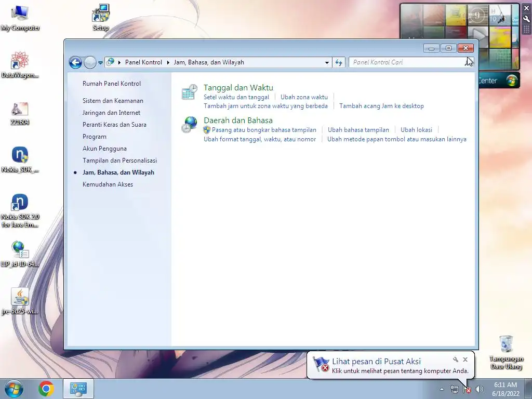
Task: Expand the arrow before Panel Kontrol breadcrumb
Action: [119, 62]
